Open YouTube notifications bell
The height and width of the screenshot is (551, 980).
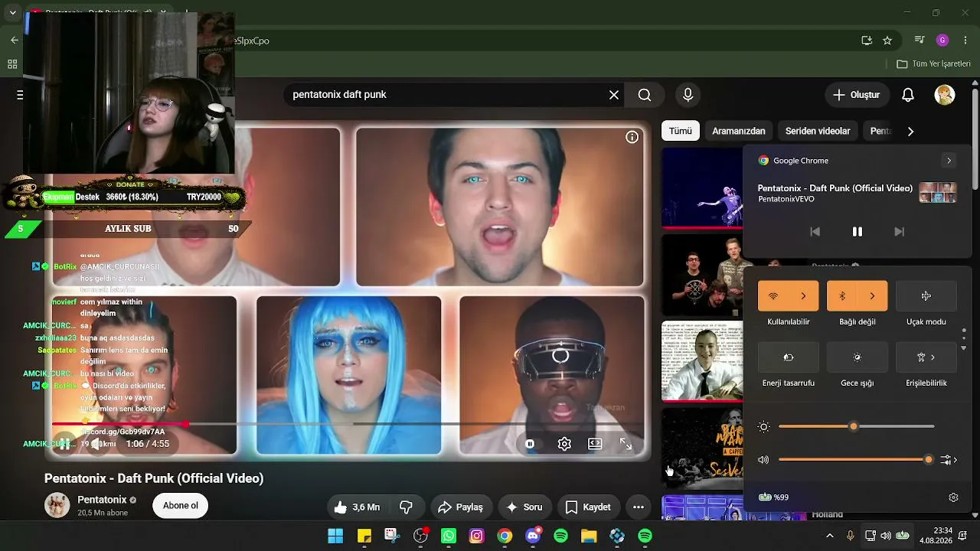click(x=908, y=95)
